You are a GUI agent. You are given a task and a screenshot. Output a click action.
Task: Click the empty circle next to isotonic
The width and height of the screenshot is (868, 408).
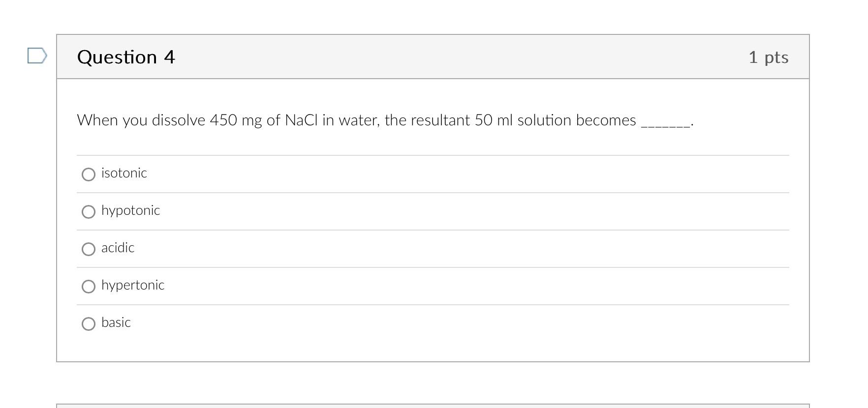click(x=89, y=175)
